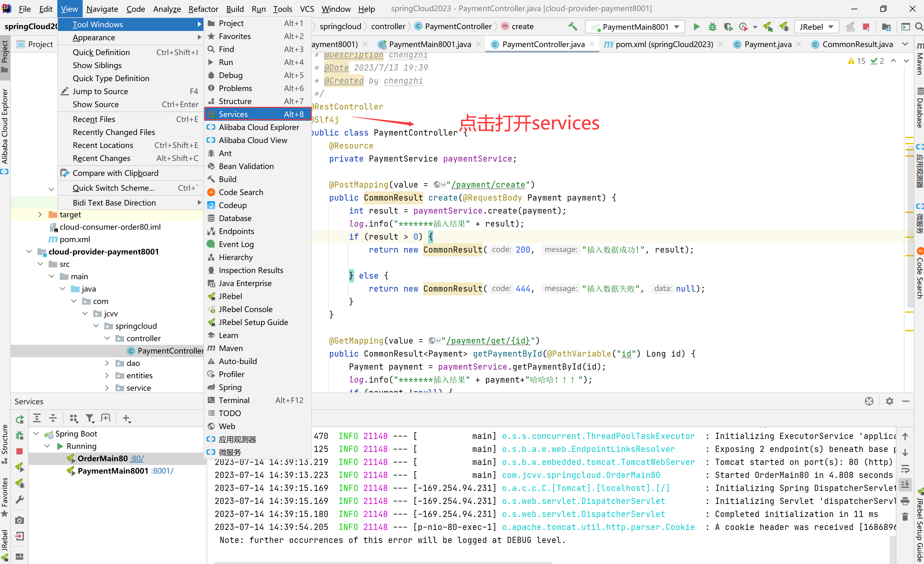Image resolution: width=924 pixels, height=564 pixels.
Task: Open the Alibaba Cloud Explorer side button
Action: point(5,131)
